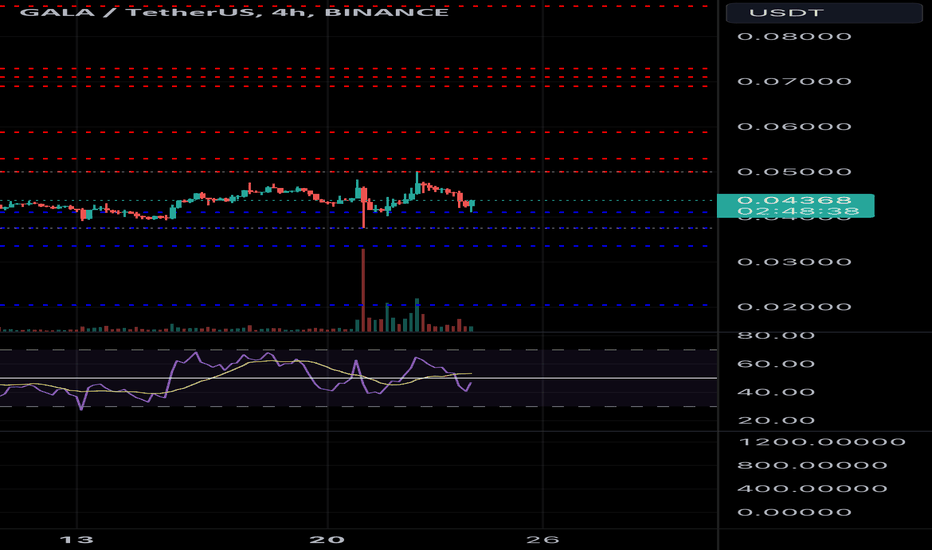Click the RSI 80.00 scale label

[x=776, y=336]
